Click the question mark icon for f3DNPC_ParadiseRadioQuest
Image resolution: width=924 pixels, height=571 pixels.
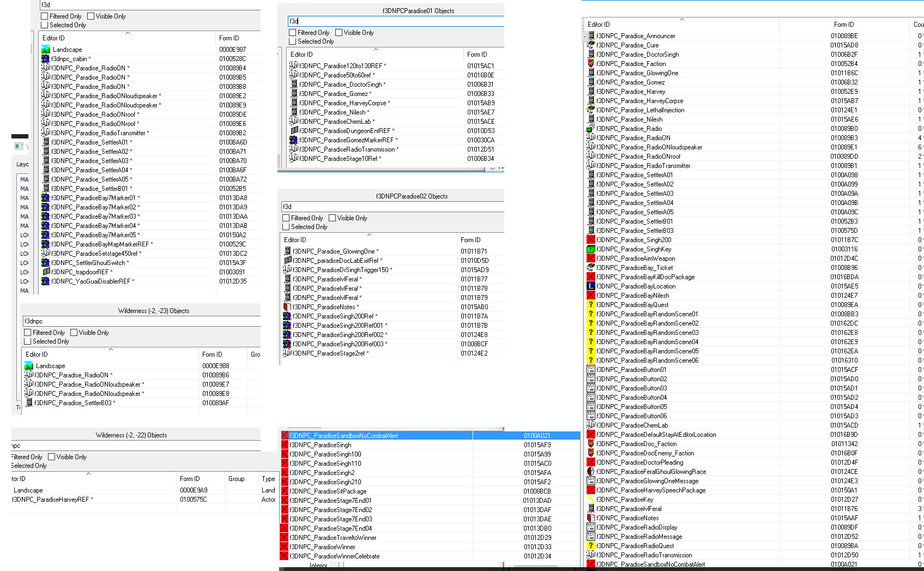tap(590, 546)
